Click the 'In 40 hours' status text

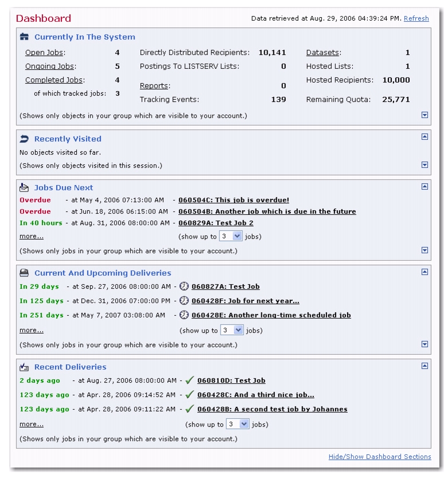pyautogui.click(x=41, y=223)
